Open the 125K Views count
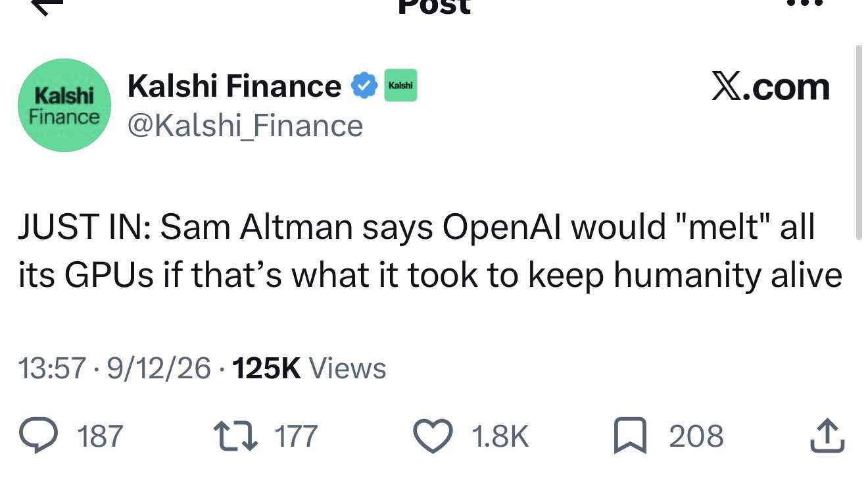Screen dimensions: 868x477 309,368
